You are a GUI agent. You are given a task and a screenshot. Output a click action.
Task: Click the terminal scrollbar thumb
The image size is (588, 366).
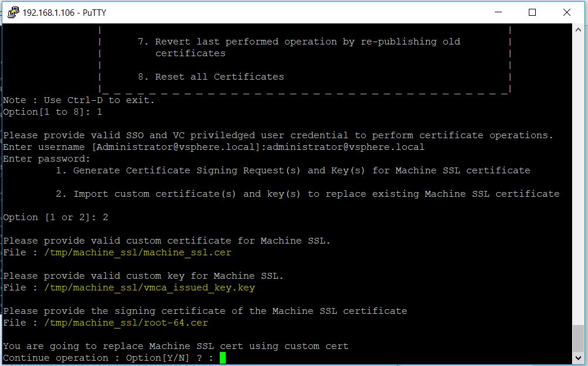pyautogui.click(x=578, y=338)
